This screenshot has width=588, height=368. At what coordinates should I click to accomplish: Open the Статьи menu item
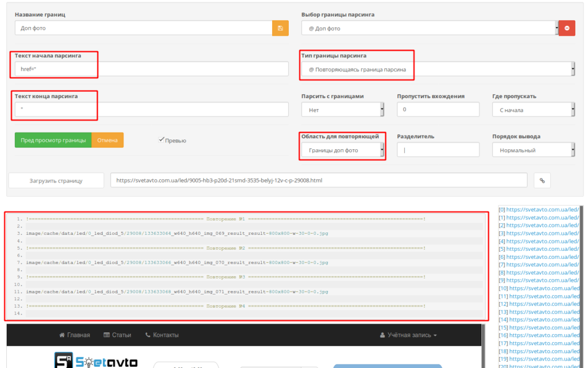pos(117,335)
